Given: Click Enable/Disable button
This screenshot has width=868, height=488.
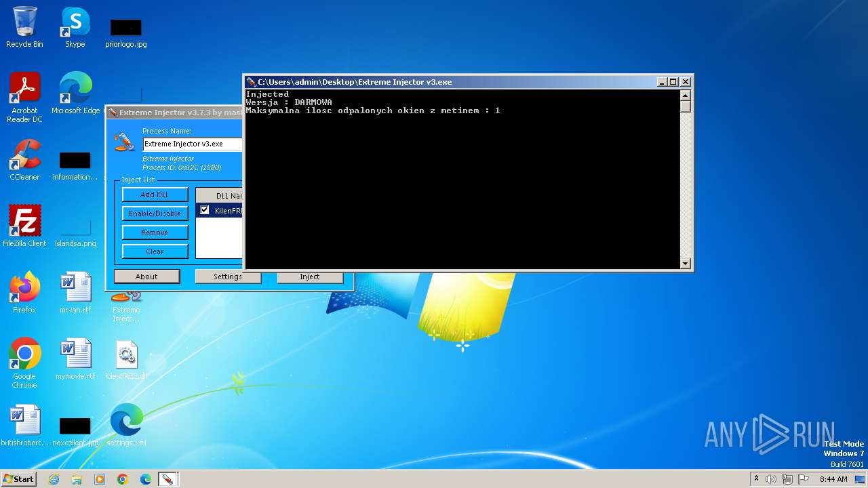Looking at the screenshot, I should point(155,213).
